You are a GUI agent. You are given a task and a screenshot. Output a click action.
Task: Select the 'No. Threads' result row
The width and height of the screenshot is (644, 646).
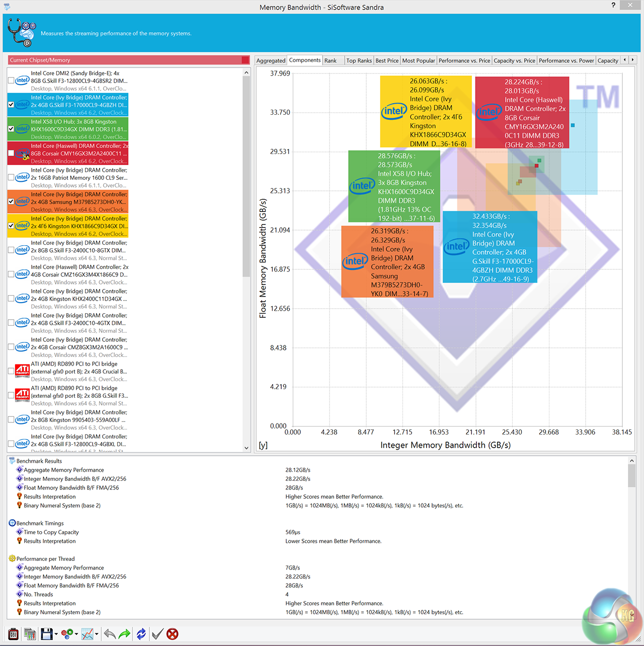point(38,594)
